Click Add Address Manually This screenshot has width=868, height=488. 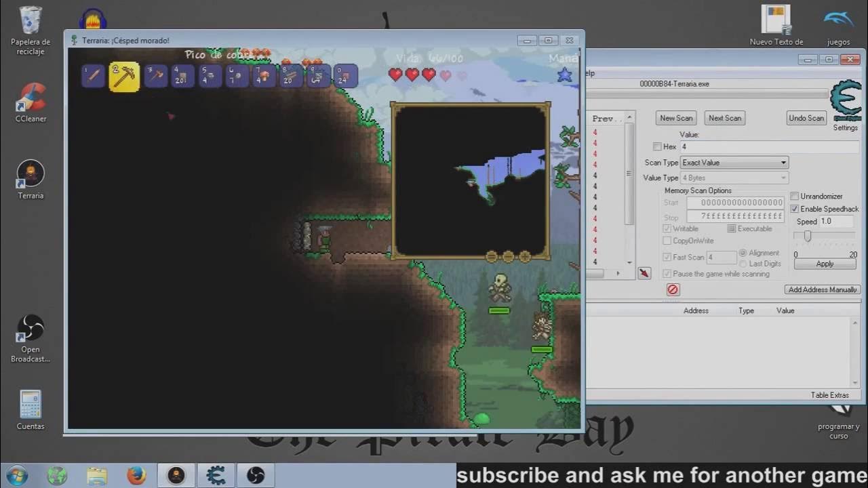[x=823, y=289]
